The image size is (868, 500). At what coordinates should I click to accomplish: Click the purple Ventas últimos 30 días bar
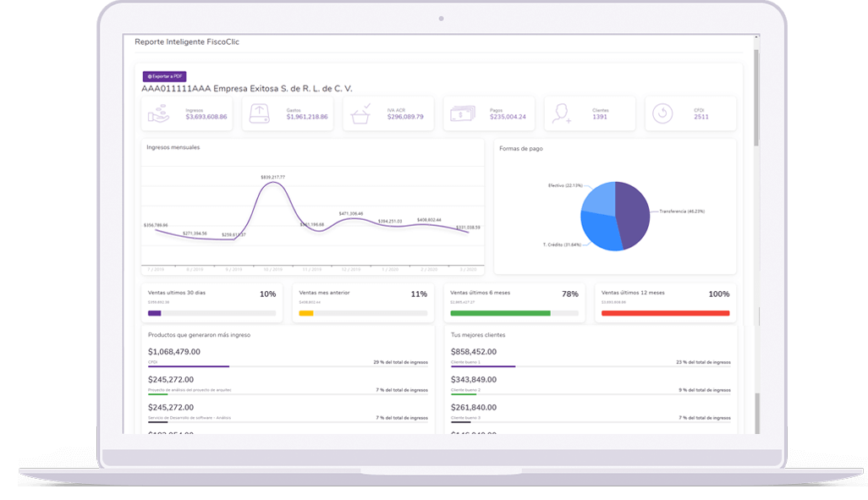154,313
